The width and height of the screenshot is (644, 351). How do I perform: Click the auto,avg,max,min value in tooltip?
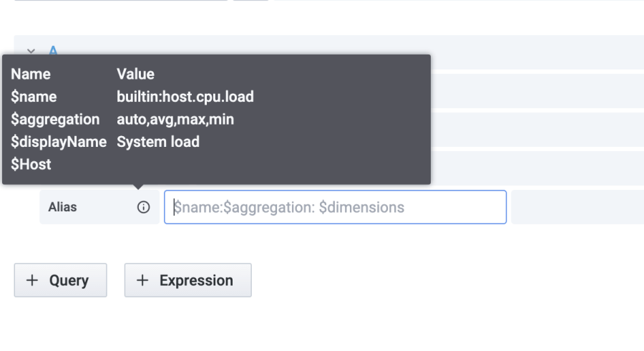175,120
